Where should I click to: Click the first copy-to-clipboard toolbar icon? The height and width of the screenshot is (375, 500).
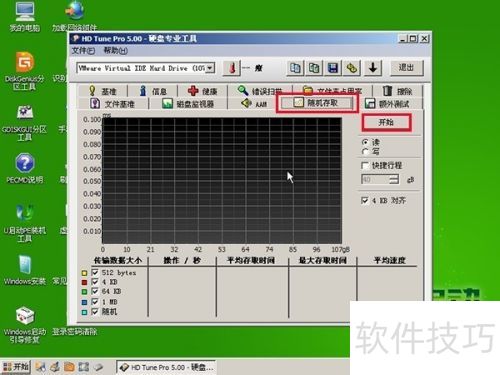[x=295, y=68]
